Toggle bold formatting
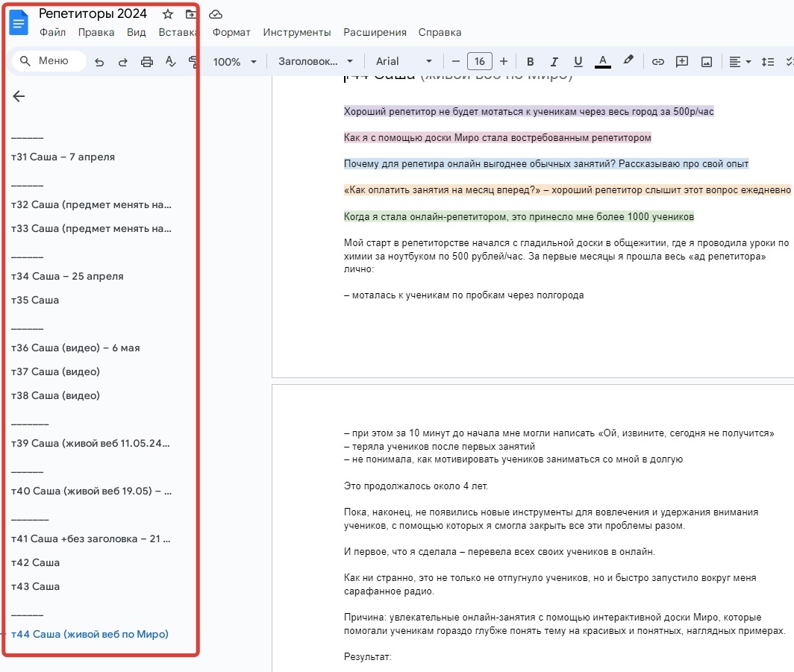This screenshot has width=794, height=672. point(530,61)
